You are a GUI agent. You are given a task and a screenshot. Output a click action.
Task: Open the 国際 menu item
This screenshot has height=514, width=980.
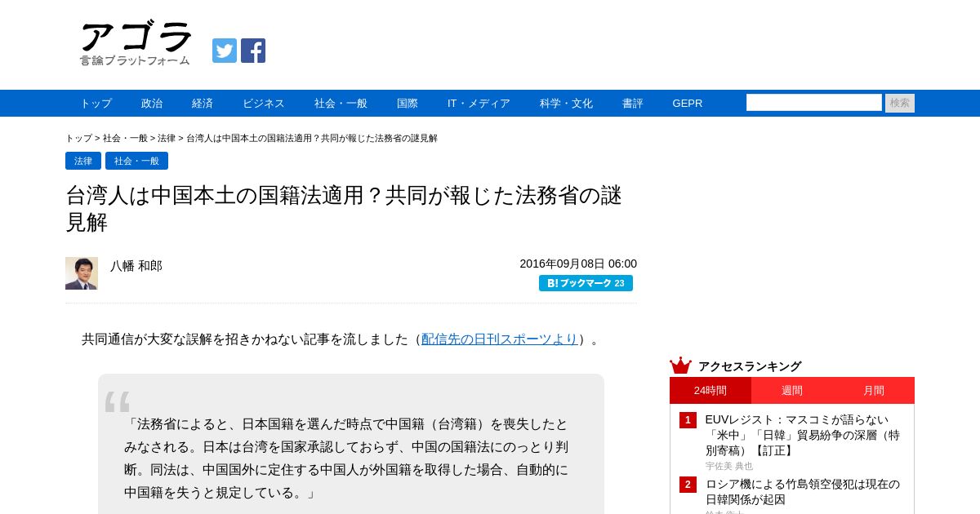408,104
